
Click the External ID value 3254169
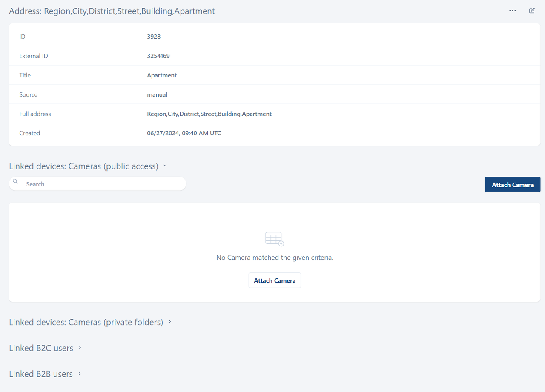tap(158, 56)
